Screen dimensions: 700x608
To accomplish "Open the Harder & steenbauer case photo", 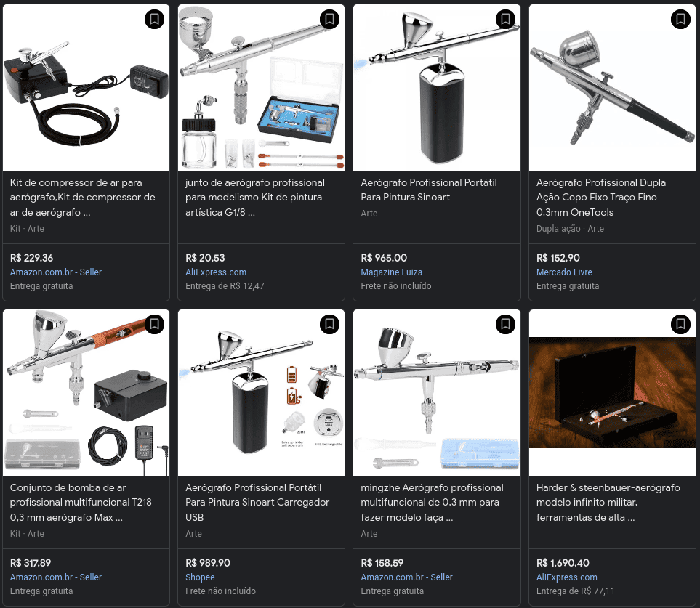I will pos(612,392).
